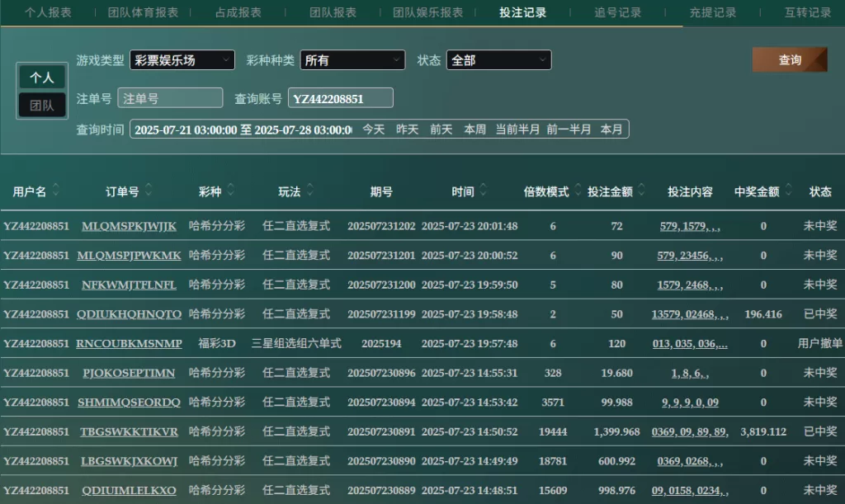Open order RNCOUBKMSNMP details
845x504 pixels.
129,343
